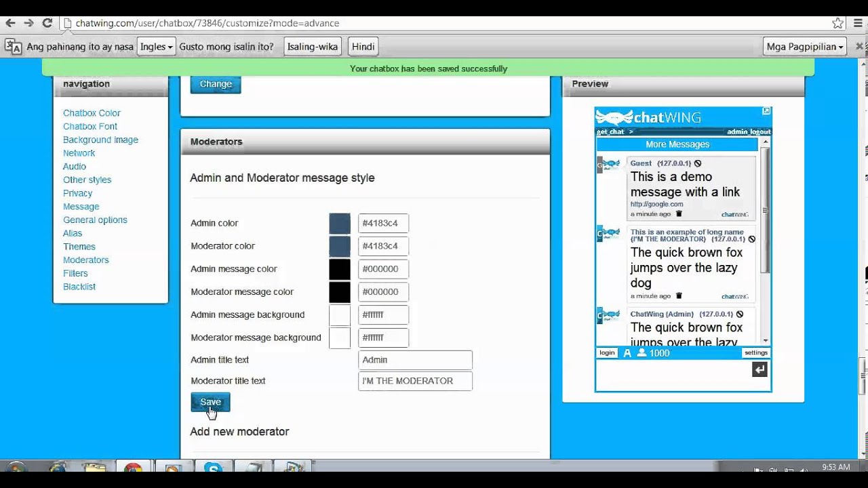Click the login button in chat preview
868x488 pixels.
(x=607, y=353)
